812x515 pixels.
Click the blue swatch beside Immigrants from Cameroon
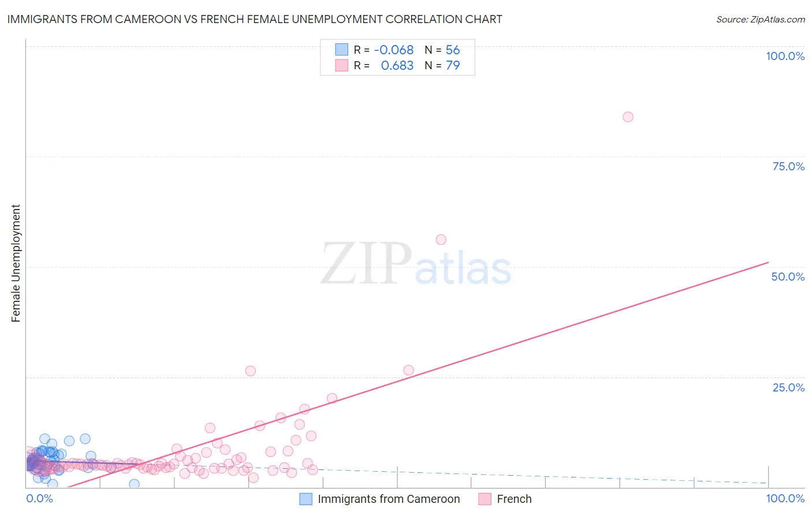[306, 499]
